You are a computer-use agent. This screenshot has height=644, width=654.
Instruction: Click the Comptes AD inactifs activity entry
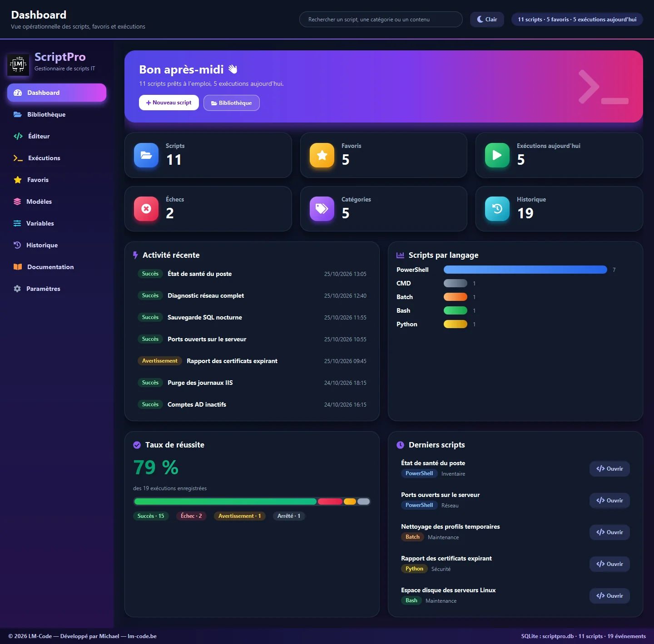tap(252, 404)
